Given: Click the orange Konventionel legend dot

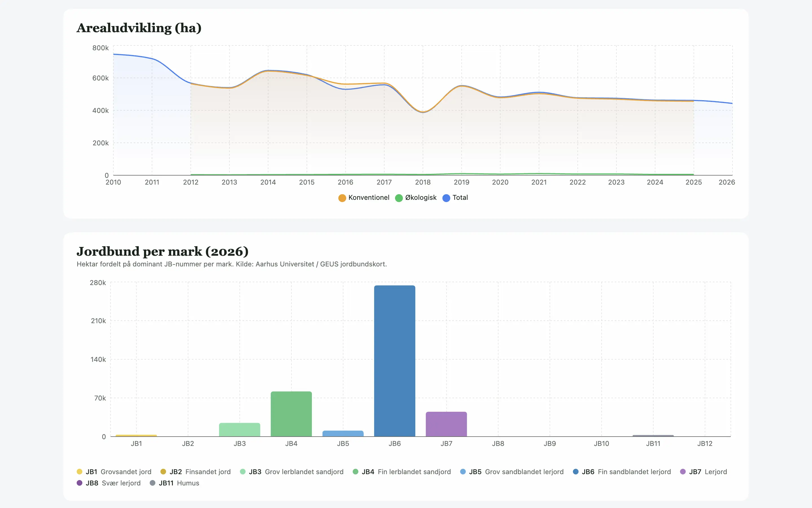Looking at the screenshot, I should click(x=342, y=198).
